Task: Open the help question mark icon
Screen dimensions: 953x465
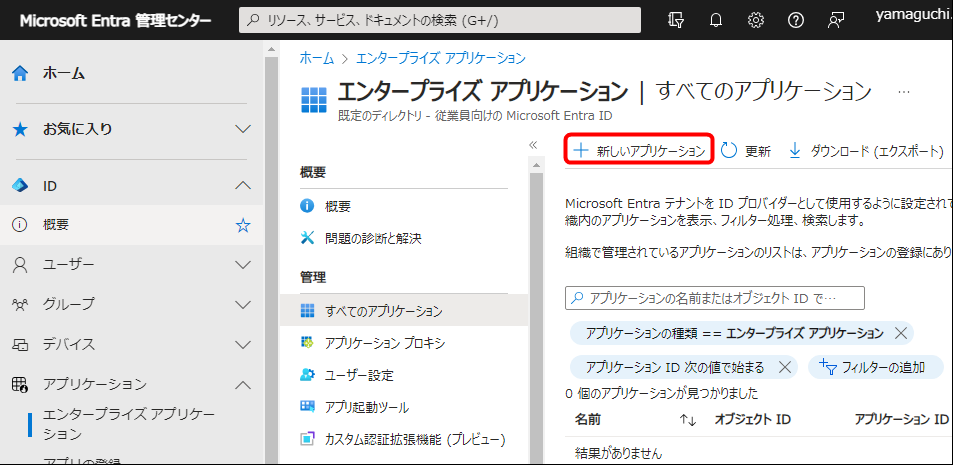Action: (796, 20)
